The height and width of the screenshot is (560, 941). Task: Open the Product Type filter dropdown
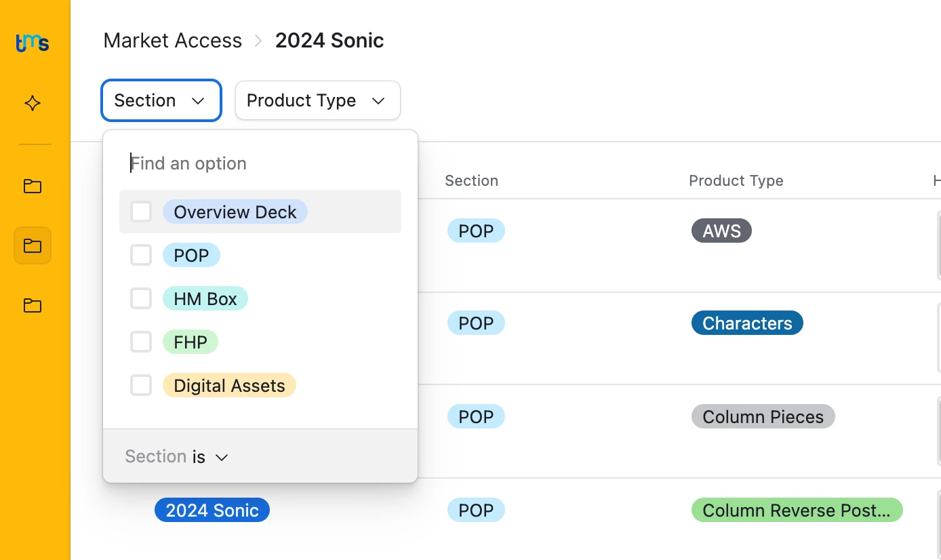[317, 101]
